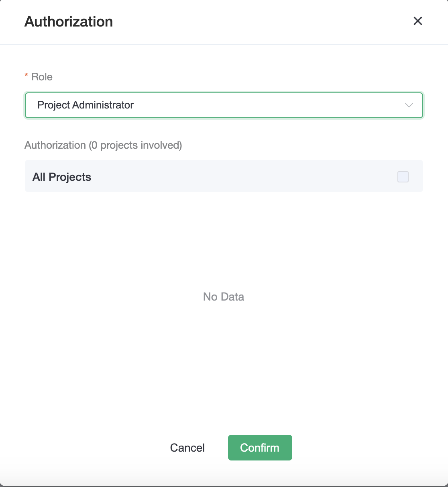Click the Authorization dialog title
The width and height of the screenshot is (448, 487).
[x=69, y=22]
